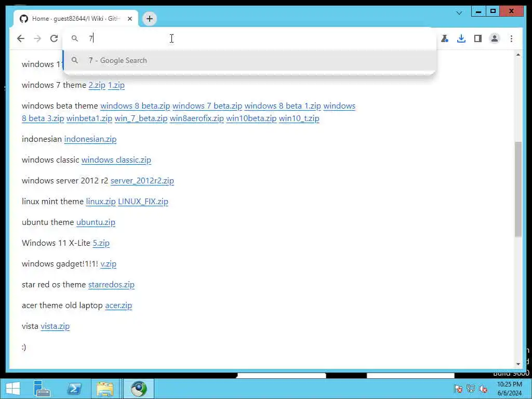Click the 'acer theme old laptop' text

point(62,305)
